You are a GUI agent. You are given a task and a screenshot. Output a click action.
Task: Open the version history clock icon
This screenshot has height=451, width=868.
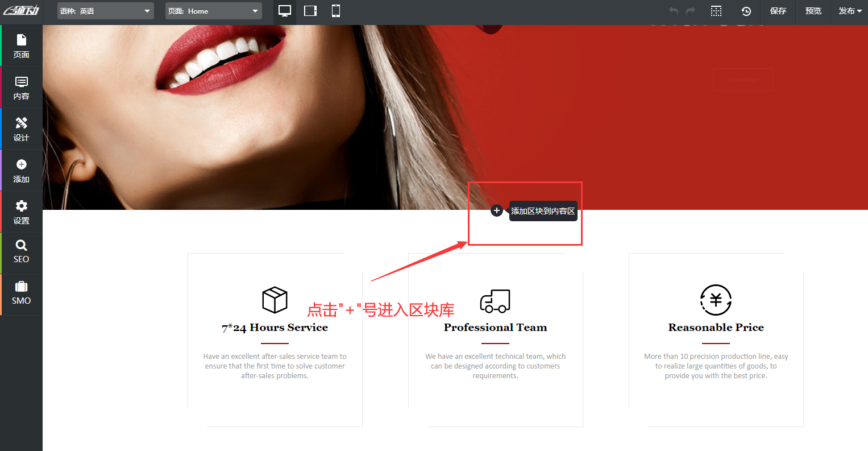pos(746,11)
